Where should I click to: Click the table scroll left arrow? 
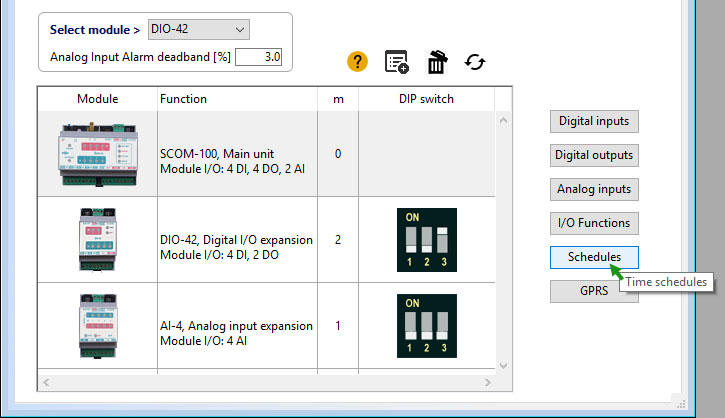click(x=46, y=382)
